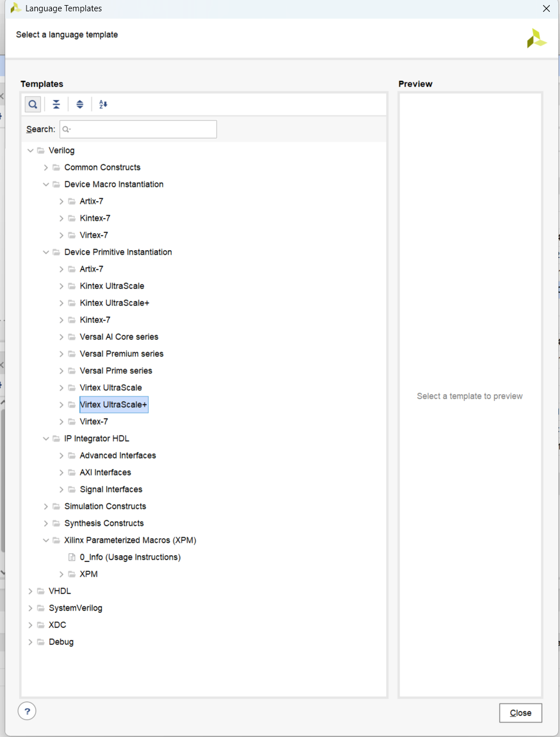560x737 pixels.
Task: Expand the VHDL category
Action: point(30,591)
